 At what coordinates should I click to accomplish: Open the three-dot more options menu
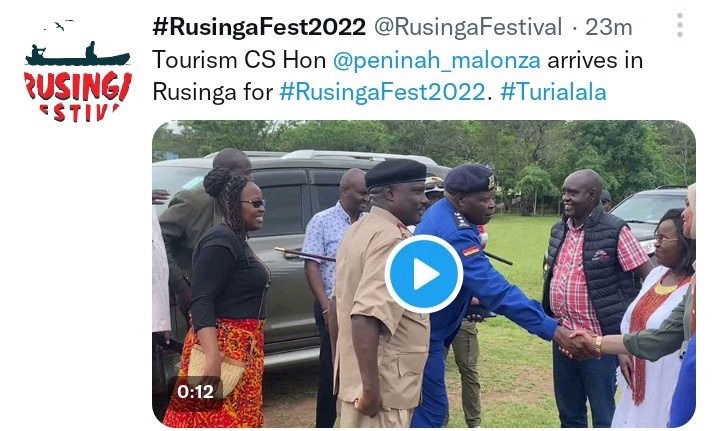pos(680,25)
